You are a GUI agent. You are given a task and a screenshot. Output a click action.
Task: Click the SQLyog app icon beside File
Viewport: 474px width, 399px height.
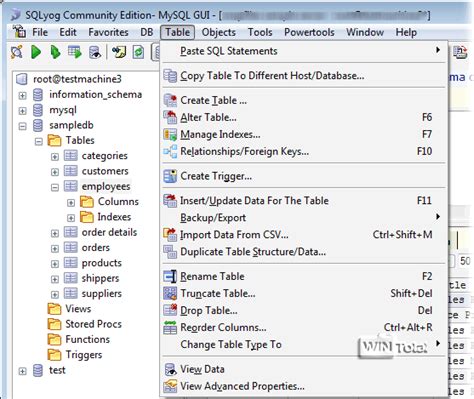pos(19,32)
